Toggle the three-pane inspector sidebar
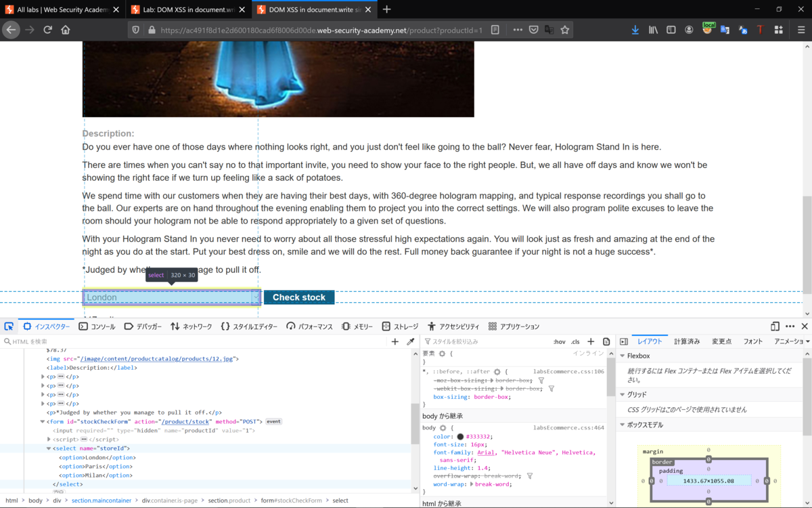Viewport: 812px width, 508px height. pyautogui.click(x=624, y=341)
